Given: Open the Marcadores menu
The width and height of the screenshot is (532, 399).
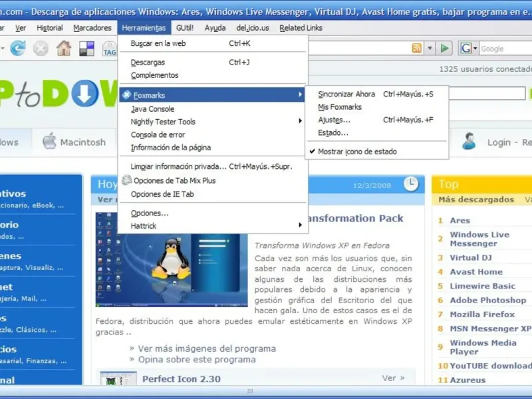Looking at the screenshot, I should [92, 28].
